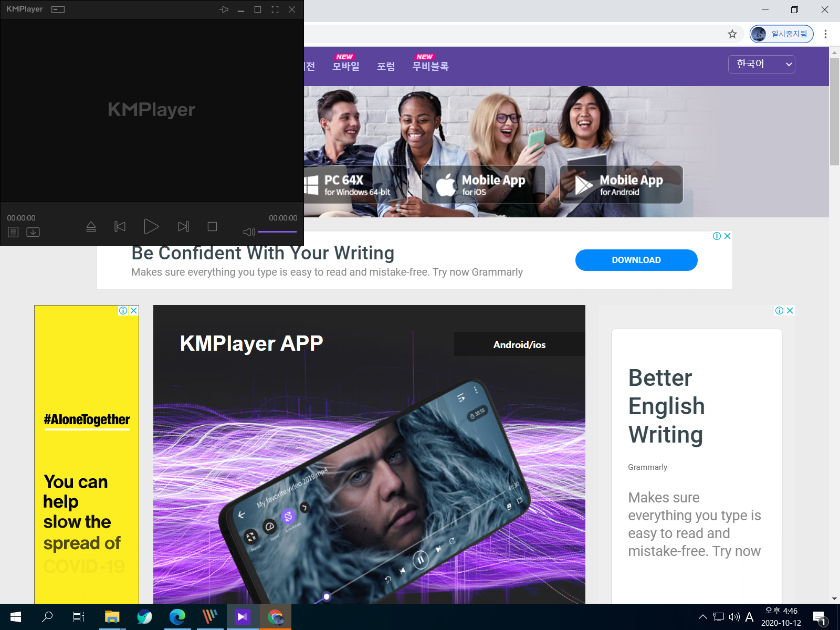The width and height of the screenshot is (840, 630).
Task: Open Microsoft Edge from the taskbar
Action: (x=177, y=617)
